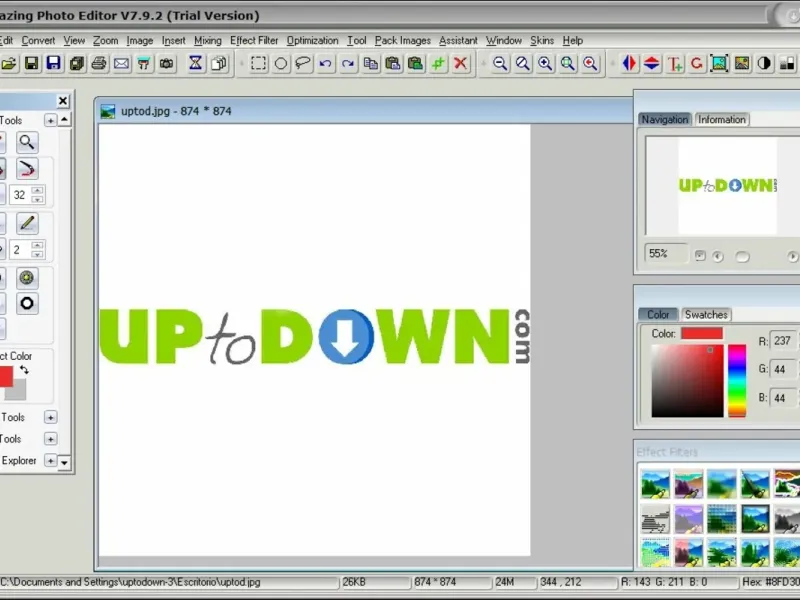
Task: Expand the Explorer section plus button
Action: coord(50,461)
